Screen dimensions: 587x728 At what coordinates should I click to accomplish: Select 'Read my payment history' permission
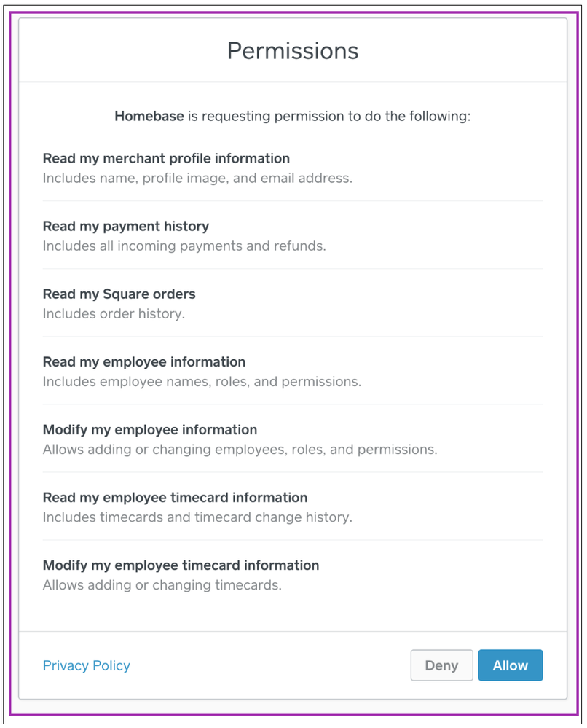(125, 226)
